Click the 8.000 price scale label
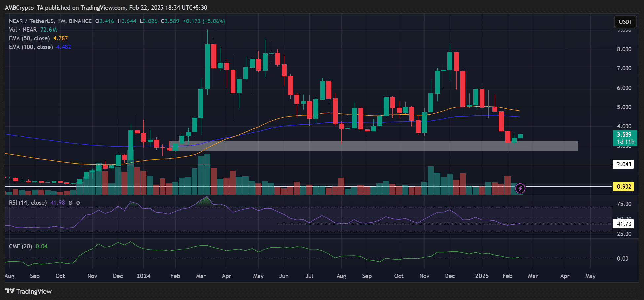 coord(624,49)
